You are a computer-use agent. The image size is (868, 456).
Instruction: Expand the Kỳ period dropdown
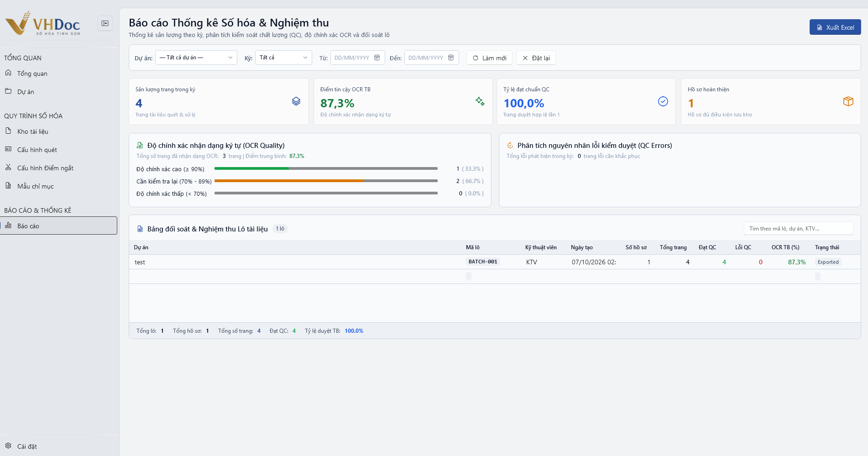283,58
